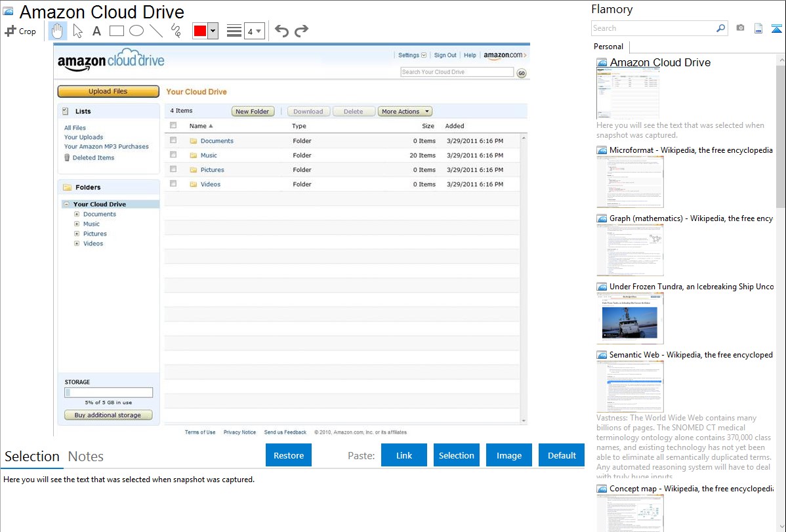This screenshot has height=532, width=786.
Task: Select the Crop tool
Action: 20,31
